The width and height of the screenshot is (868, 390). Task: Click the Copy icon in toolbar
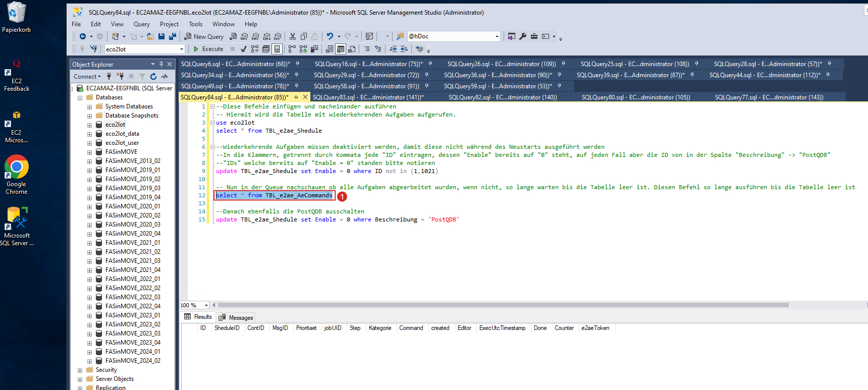click(x=304, y=36)
